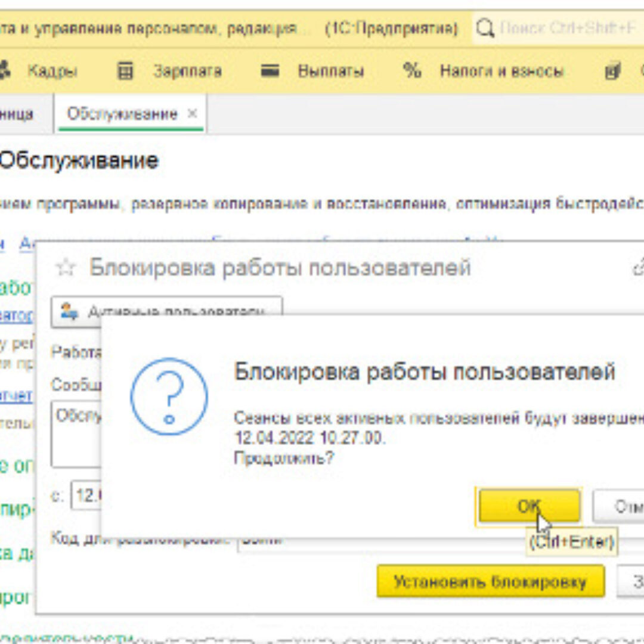Switch to the Обслуживание tab

tap(122, 114)
